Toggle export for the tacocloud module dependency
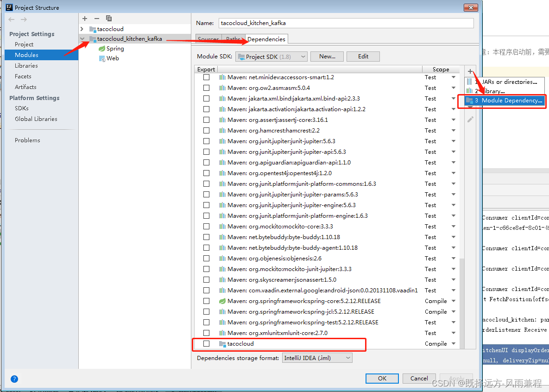Viewport: 549px width, 392px height. coord(207,344)
